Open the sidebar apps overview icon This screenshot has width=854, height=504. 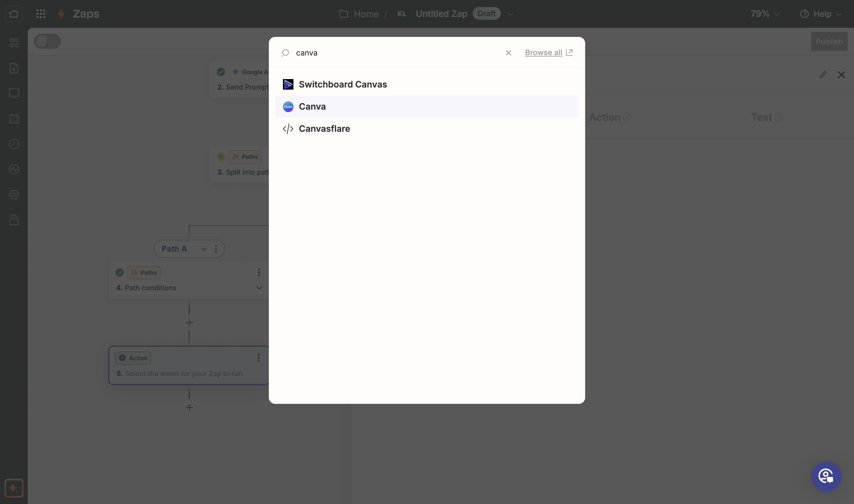pyautogui.click(x=14, y=43)
